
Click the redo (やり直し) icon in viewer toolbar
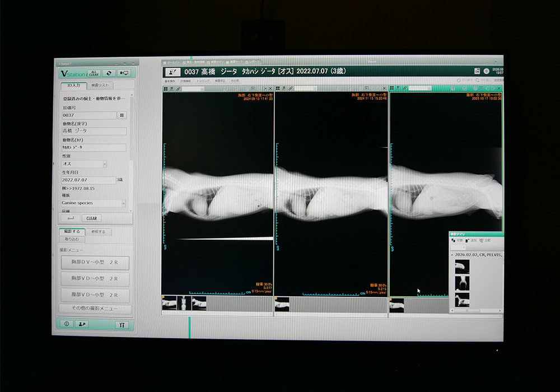[478, 80]
